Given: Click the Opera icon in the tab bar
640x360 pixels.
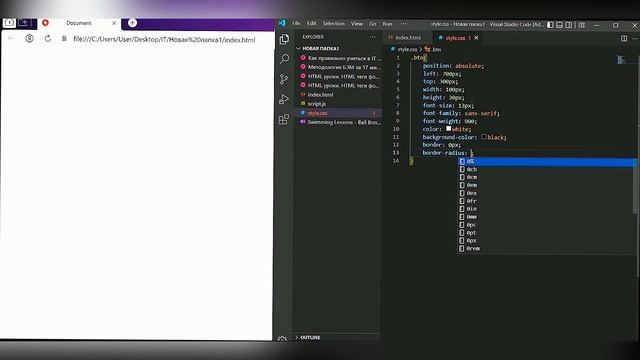Looking at the screenshot, I should (45, 23).
